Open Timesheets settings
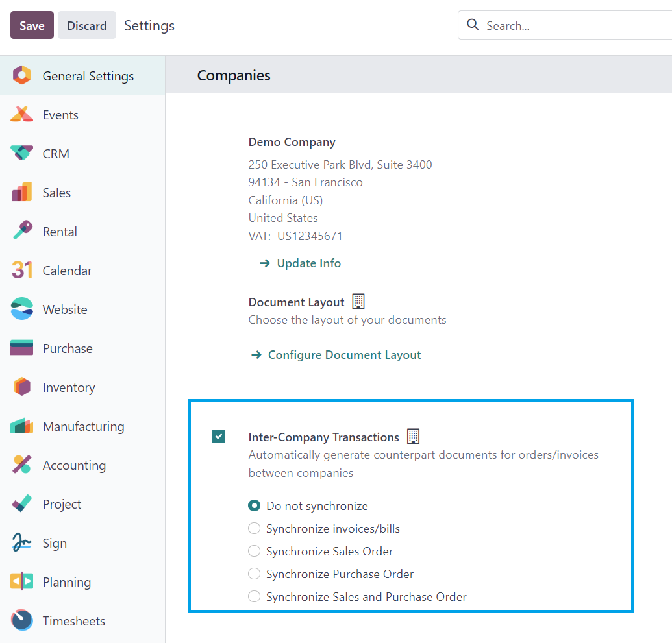The height and width of the screenshot is (643, 672). pyautogui.click(x=82, y=621)
